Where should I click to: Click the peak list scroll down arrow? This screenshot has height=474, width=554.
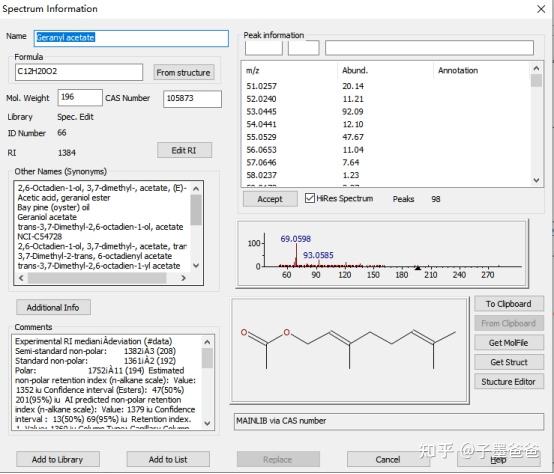tap(536, 180)
